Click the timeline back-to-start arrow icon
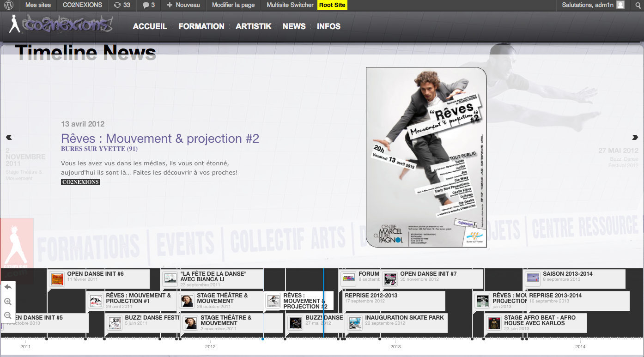644x357 pixels. pos(8,287)
